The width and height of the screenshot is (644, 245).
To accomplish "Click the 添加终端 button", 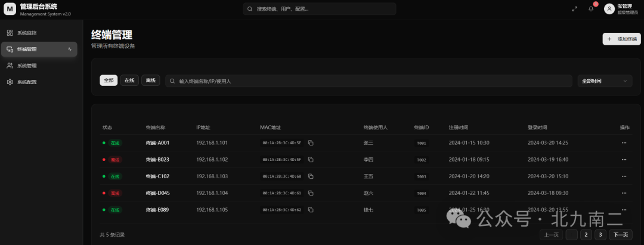I will coord(621,39).
